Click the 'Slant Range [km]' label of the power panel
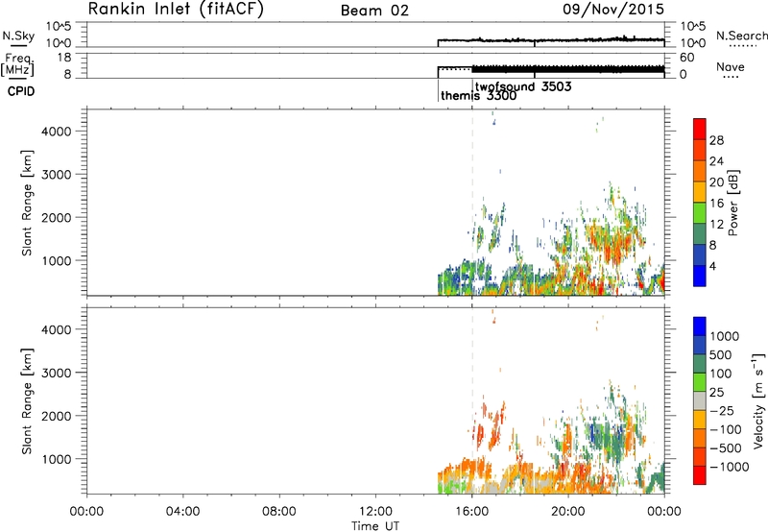Viewport: 768px width, 532px height. [27, 203]
